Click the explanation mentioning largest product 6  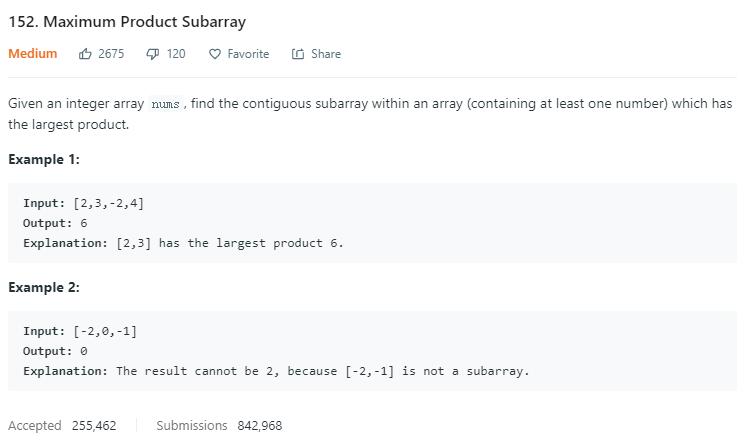point(183,243)
